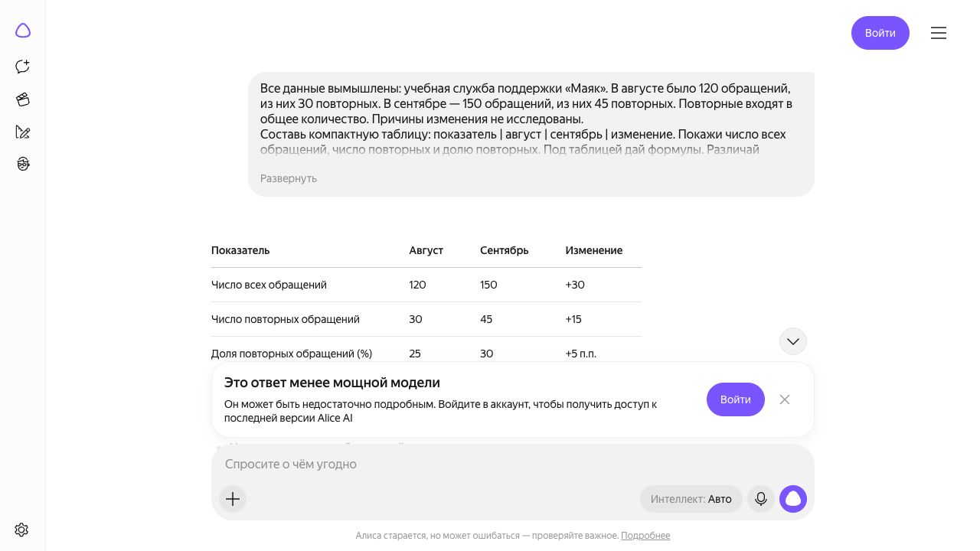
Task: Click 'Доля повторных обращений (%)' row label
Action: 292,354
